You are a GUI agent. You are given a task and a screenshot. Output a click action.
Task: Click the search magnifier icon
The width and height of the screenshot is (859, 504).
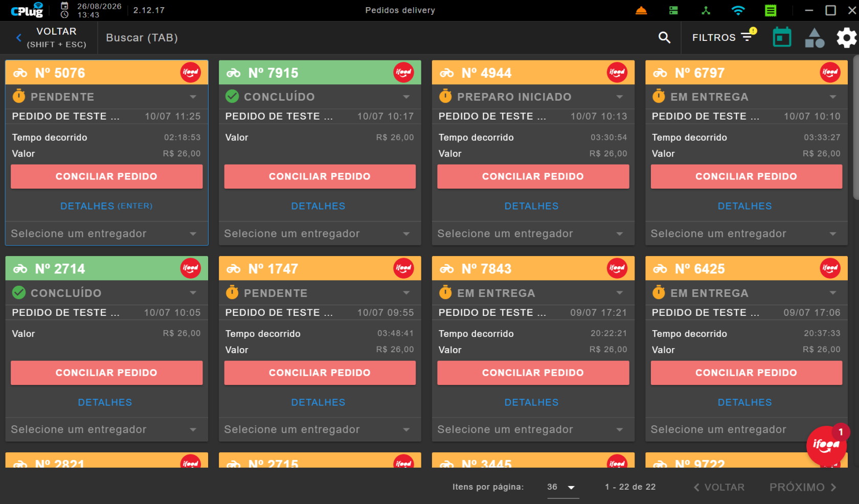[664, 37]
